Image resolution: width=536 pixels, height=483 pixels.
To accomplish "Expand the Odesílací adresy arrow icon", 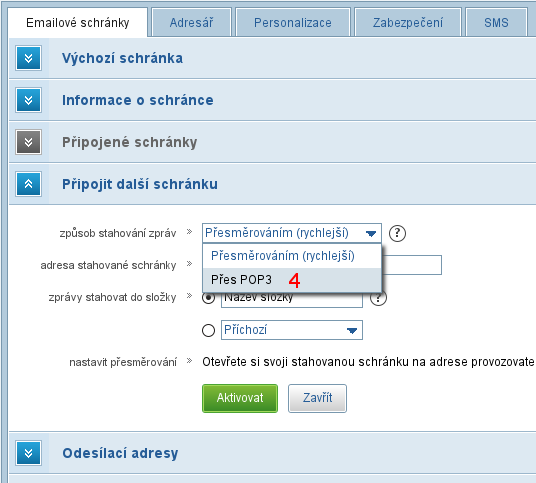I will (x=28, y=453).
